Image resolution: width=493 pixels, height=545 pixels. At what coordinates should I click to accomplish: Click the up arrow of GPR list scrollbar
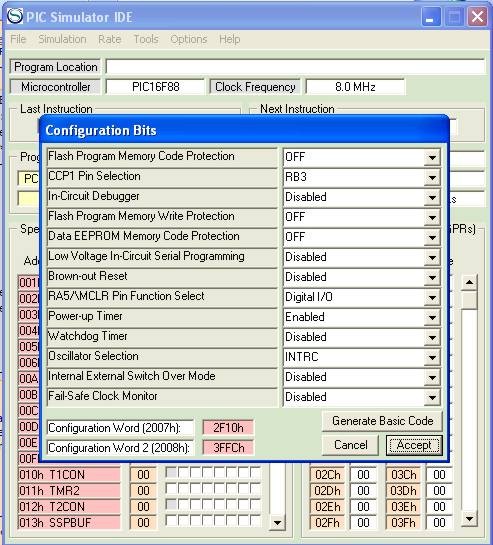coord(469,282)
